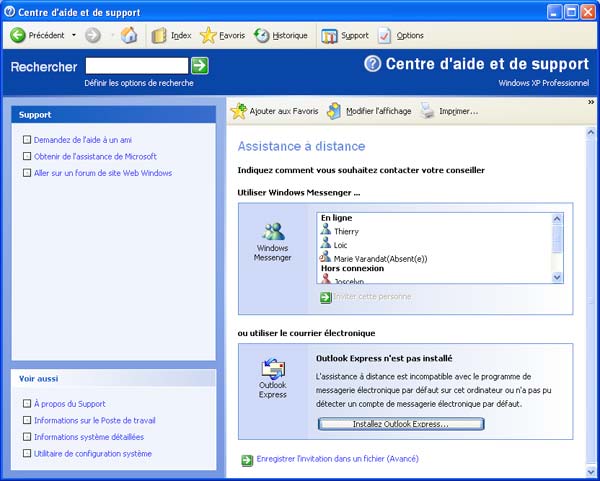Click the En ligne group header
This screenshot has height=481, width=600.
(x=336, y=218)
